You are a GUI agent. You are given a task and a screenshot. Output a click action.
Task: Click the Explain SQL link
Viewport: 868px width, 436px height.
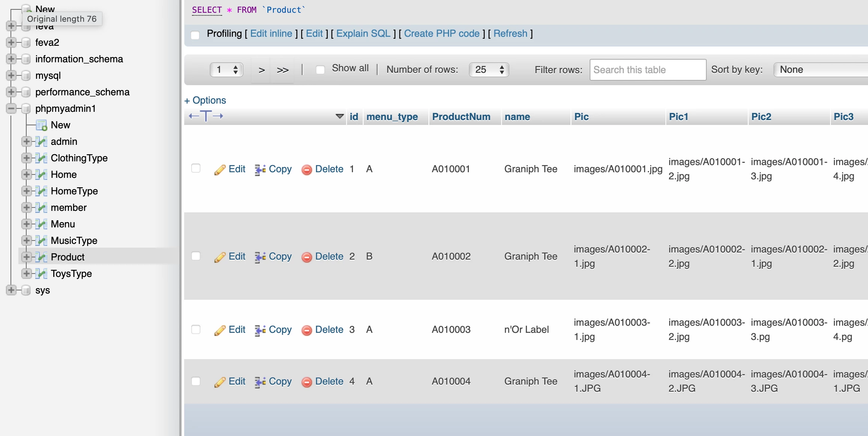point(363,34)
